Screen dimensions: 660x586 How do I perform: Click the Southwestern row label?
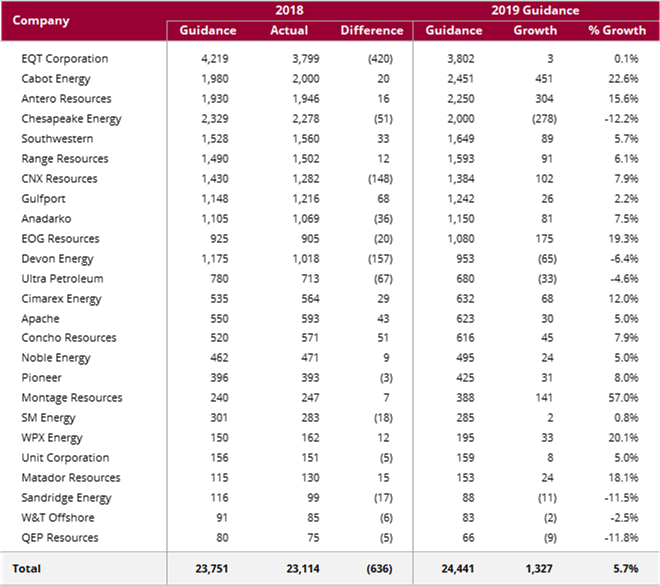(x=57, y=139)
